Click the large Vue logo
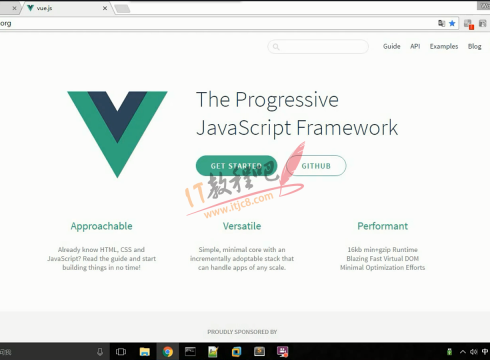The height and width of the screenshot is (360, 490). tap(117, 134)
